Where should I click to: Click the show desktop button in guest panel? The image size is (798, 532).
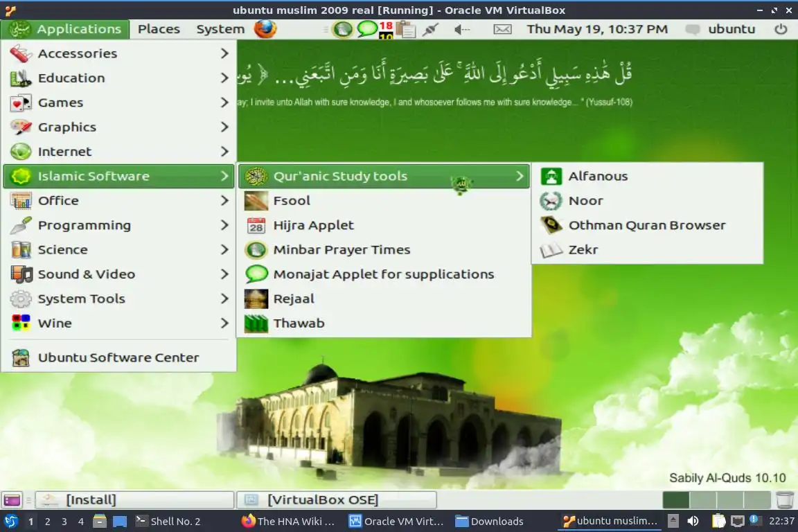pyautogui.click(x=12, y=500)
